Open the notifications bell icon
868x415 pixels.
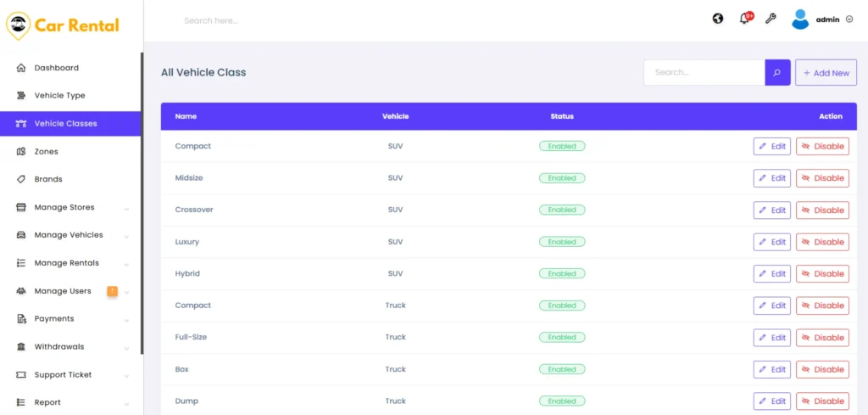tap(744, 19)
